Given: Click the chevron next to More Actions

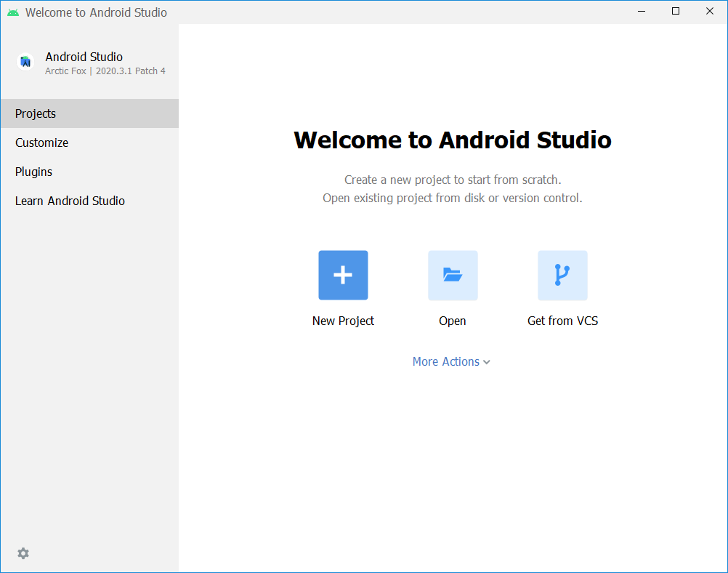Looking at the screenshot, I should pyautogui.click(x=486, y=361).
